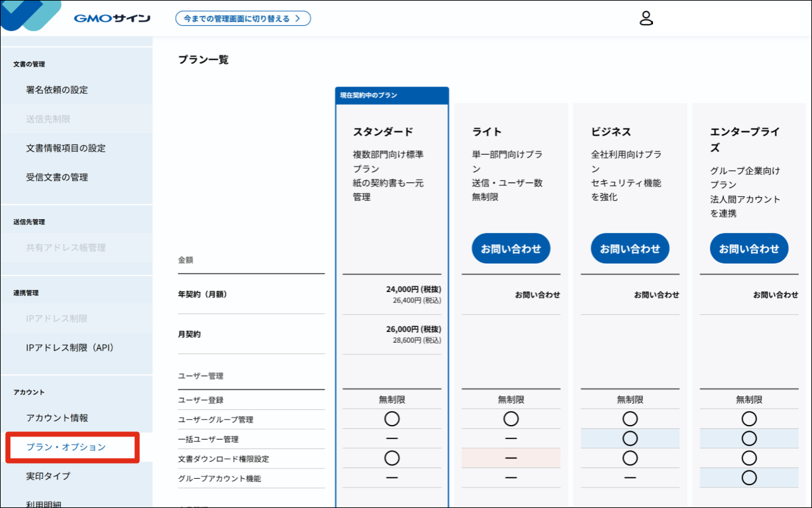Click お問い合わせ button for ライト plan

tap(511, 249)
